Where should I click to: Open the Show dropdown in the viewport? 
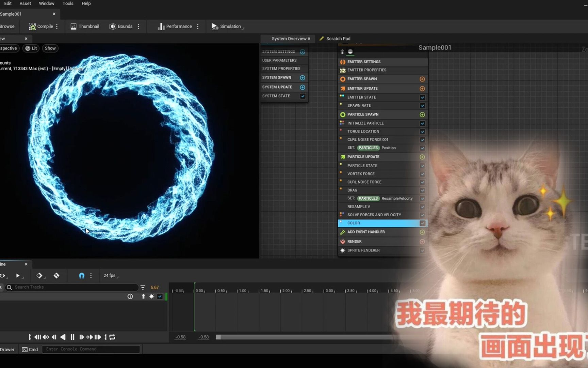pos(50,48)
